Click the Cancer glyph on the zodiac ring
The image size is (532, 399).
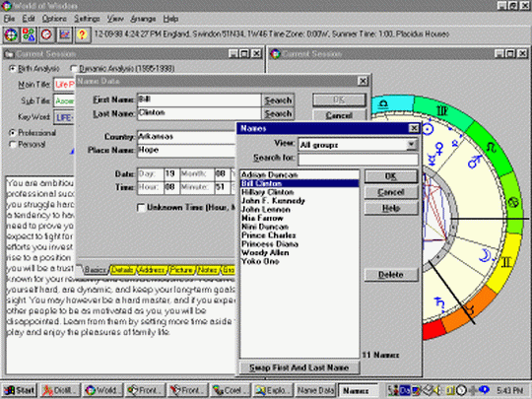(513, 203)
